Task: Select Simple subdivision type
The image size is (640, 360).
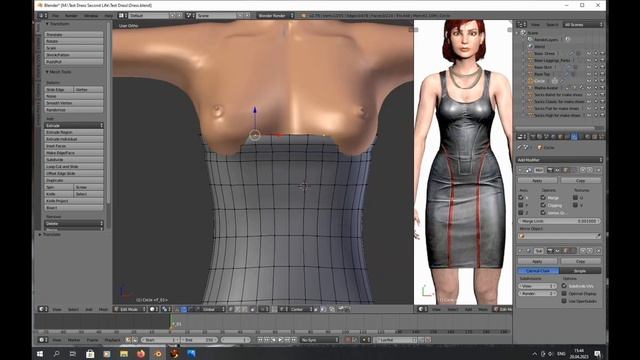Action: (580, 271)
